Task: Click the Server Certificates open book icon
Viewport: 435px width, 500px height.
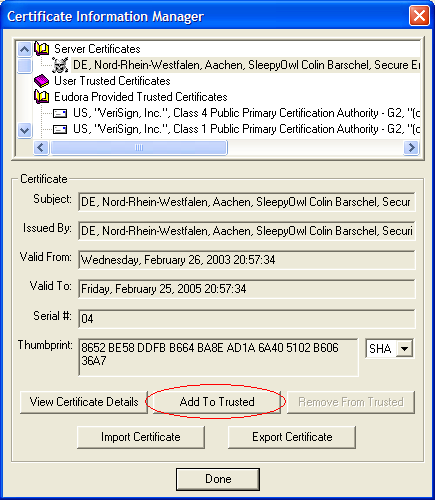Action: coord(42,49)
